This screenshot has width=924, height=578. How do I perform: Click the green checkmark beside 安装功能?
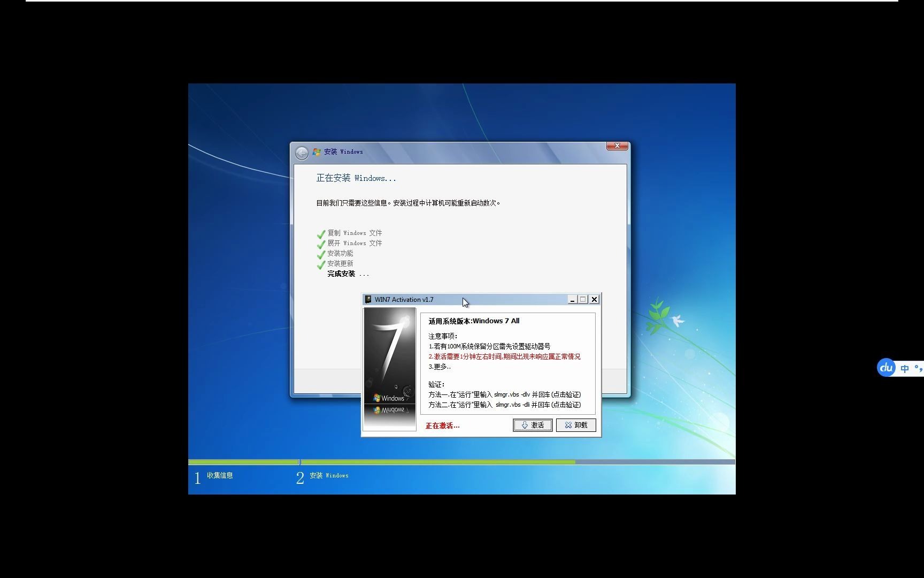(x=321, y=254)
